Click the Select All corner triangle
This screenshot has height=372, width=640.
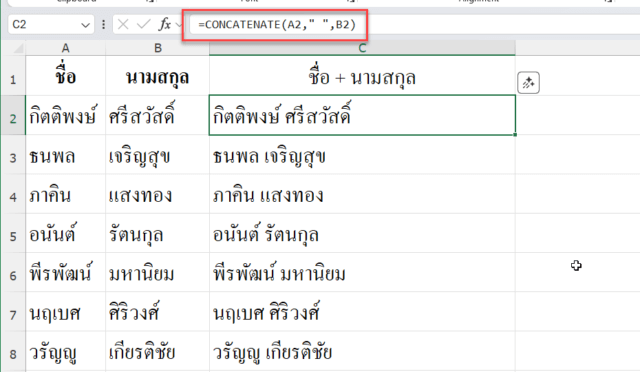pyautogui.click(x=18, y=49)
